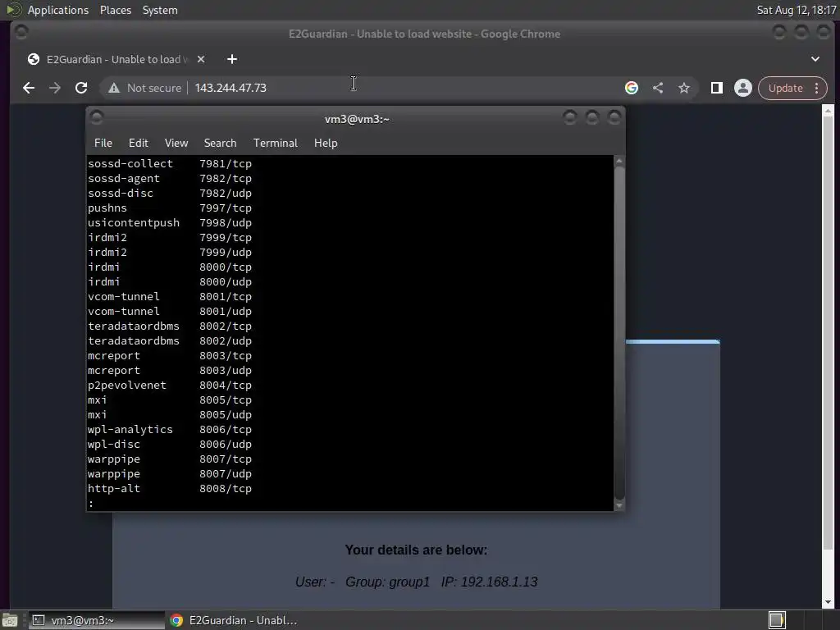Screen dimensions: 840x630
Task: Click the http-alt 8008/tcp line
Action: (170, 489)
